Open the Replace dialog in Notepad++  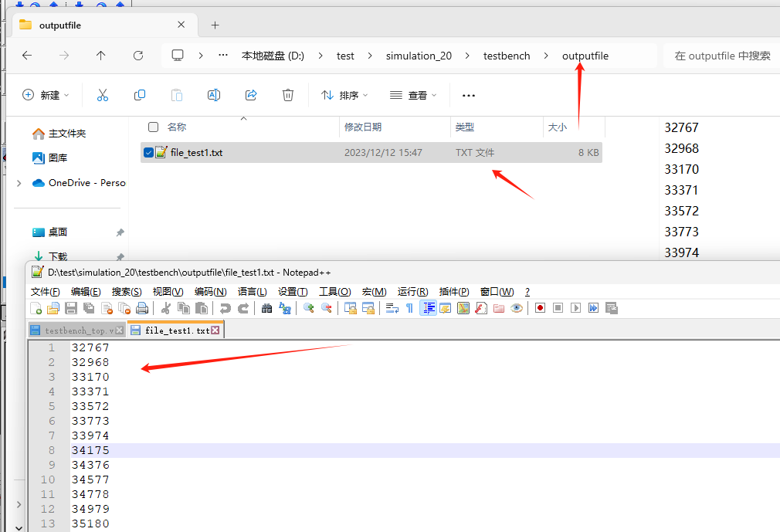[x=286, y=308]
